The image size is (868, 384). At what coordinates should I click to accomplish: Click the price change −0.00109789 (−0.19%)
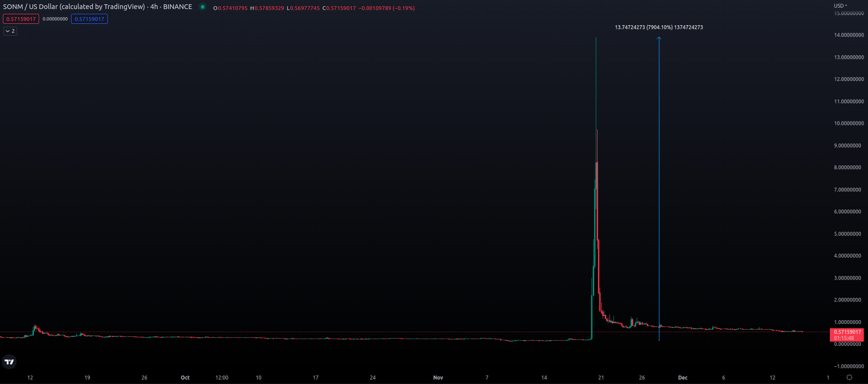click(x=386, y=8)
